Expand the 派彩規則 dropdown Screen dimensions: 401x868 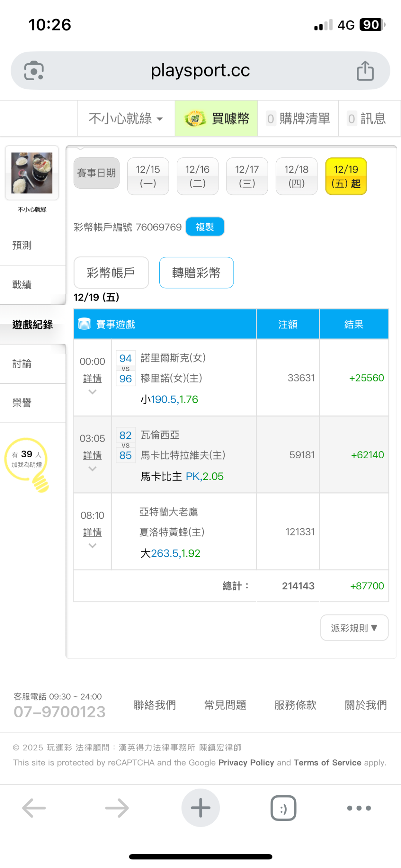pyautogui.click(x=354, y=628)
